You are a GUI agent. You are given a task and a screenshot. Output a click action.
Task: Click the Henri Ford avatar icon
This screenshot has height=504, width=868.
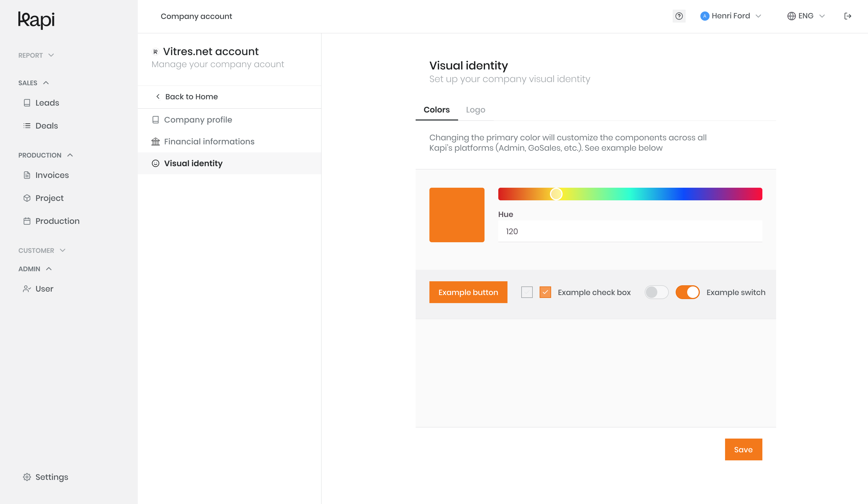tap(705, 16)
